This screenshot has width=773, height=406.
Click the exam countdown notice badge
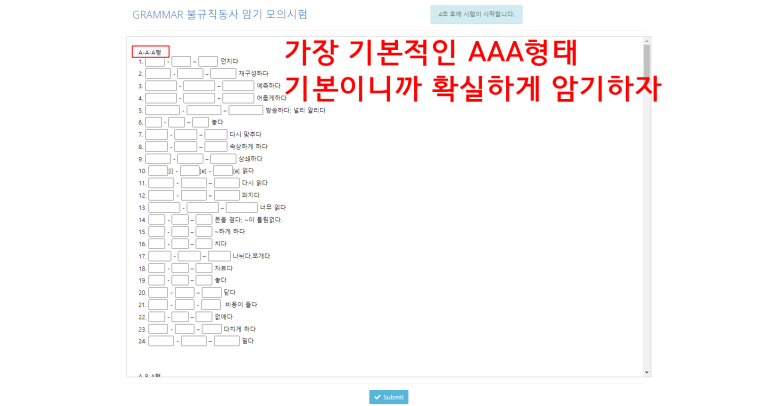(x=476, y=14)
